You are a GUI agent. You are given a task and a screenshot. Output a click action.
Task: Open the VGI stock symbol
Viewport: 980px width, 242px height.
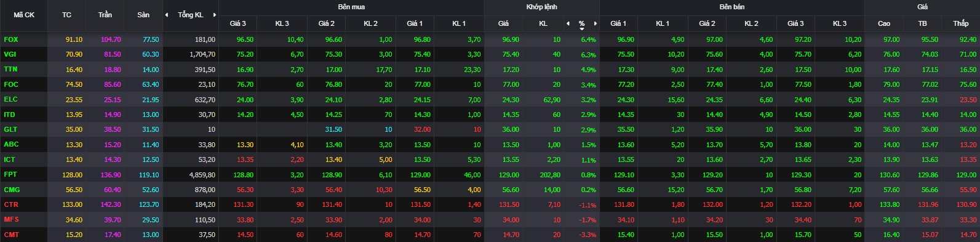tap(10, 54)
